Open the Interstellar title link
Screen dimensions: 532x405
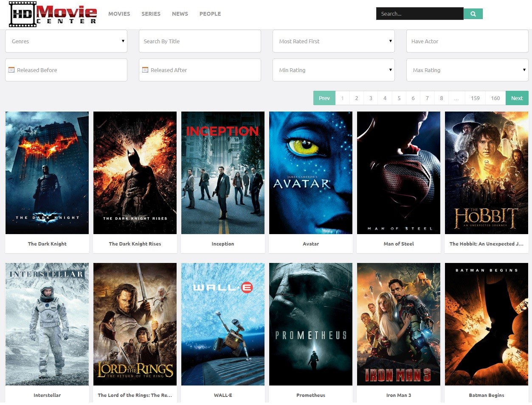pos(47,395)
